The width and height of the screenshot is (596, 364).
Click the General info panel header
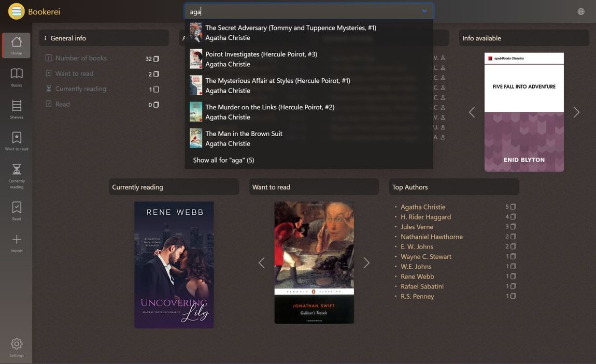tap(104, 38)
